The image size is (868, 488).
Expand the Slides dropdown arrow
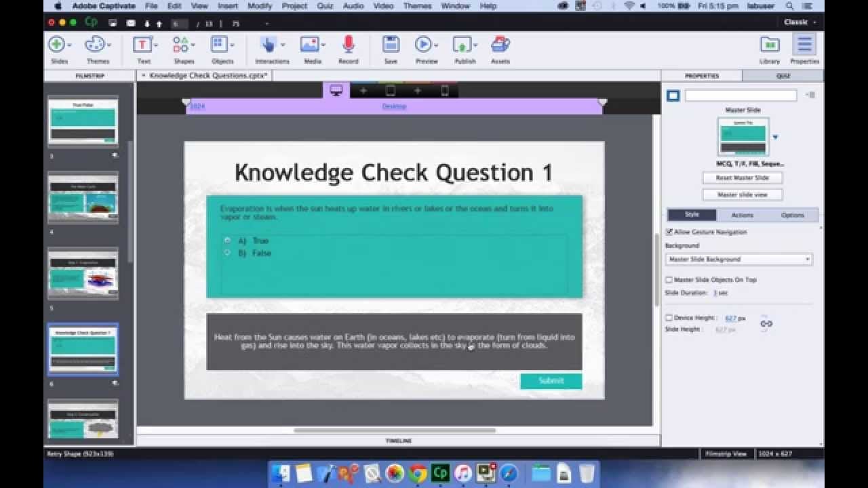69,45
